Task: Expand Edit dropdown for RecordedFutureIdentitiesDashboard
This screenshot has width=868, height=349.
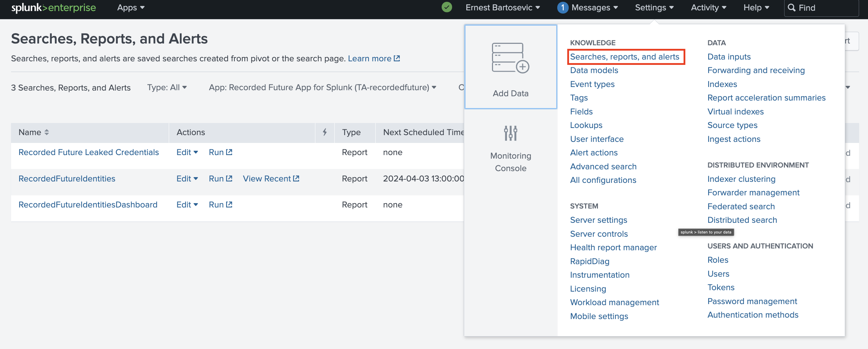Action: (x=187, y=205)
